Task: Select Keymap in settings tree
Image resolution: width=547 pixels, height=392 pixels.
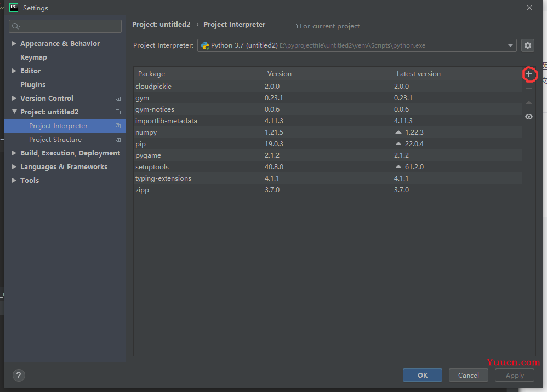Action: coord(33,57)
